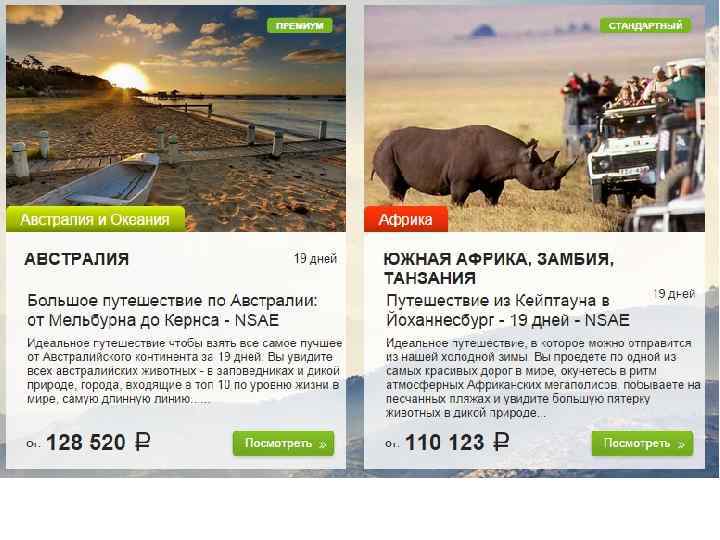Click the Australia tour description paragraph
720x540 pixels.
tap(185, 371)
